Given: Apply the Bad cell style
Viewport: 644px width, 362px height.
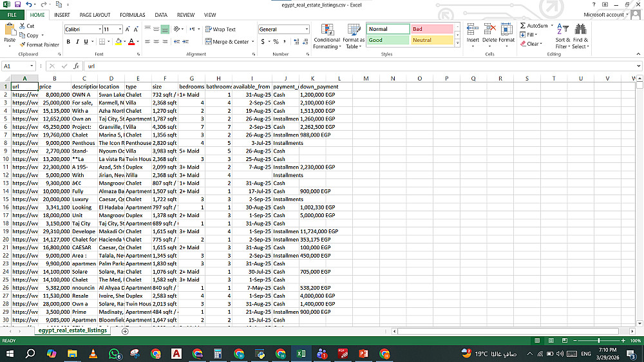Looking at the screenshot, I should (x=431, y=29).
